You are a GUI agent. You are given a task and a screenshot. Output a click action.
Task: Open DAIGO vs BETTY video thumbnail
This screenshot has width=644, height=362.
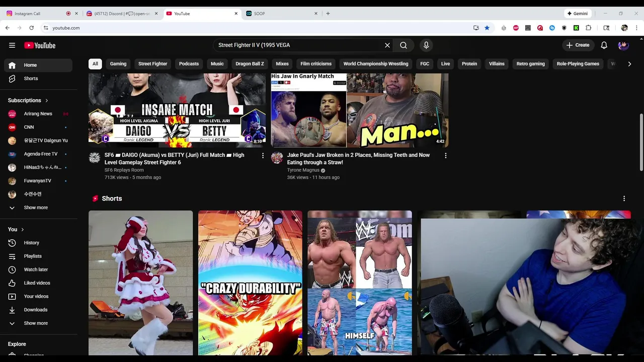pyautogui.click(x=177, y=110)
